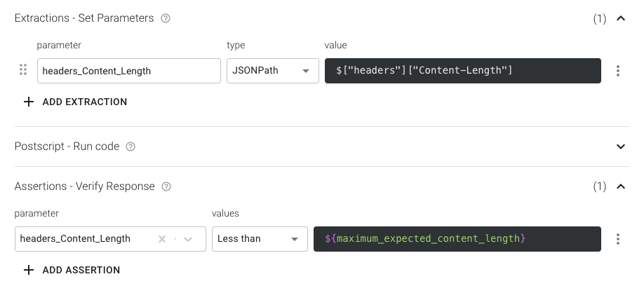
Task: Clear the assertion parameter with the X icon
Action: click(x=162, y=239)
